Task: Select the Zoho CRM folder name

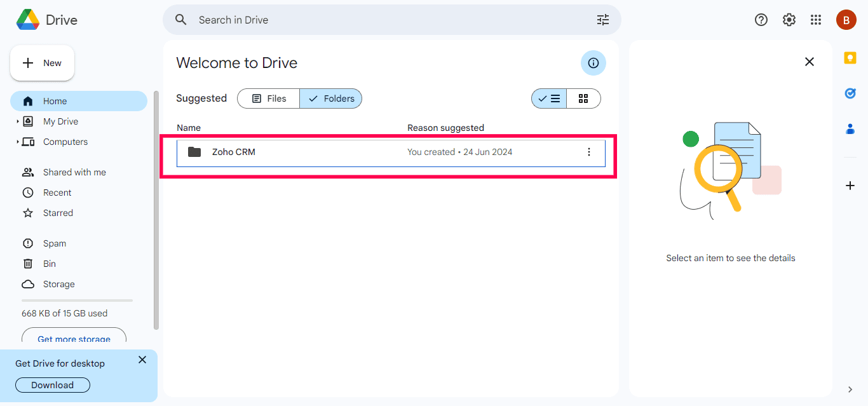Action: (234, 152)
